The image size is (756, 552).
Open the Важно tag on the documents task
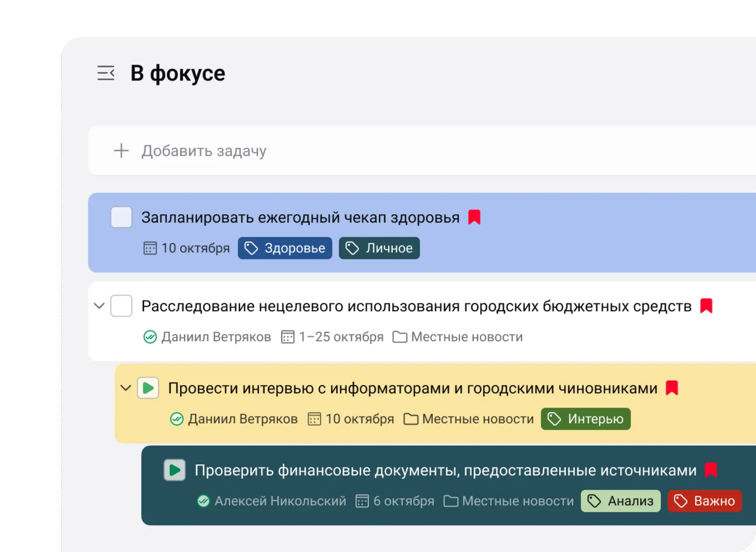[704, 501]
